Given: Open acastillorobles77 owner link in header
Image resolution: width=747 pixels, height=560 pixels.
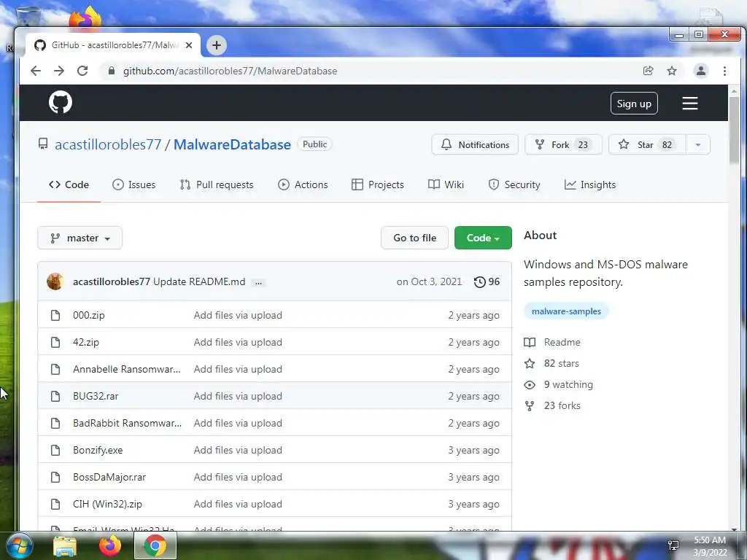Looking at the screenshot, I should point(108,145).
